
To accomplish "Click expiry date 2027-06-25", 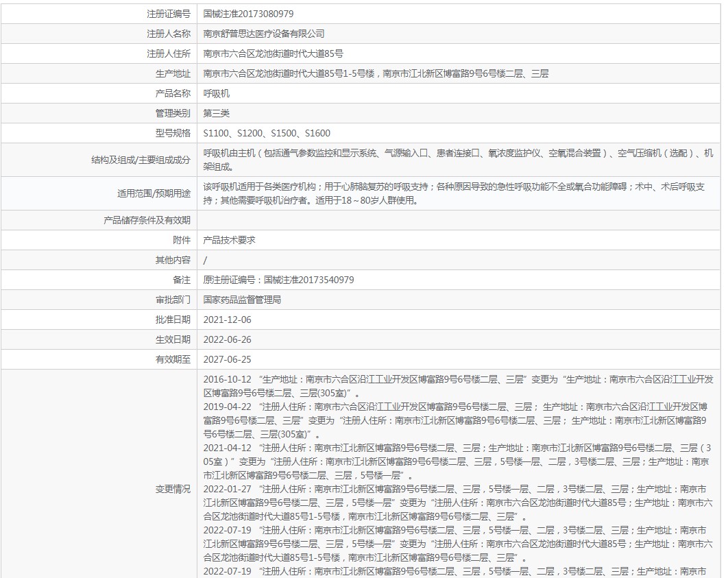I will point(227,359).
